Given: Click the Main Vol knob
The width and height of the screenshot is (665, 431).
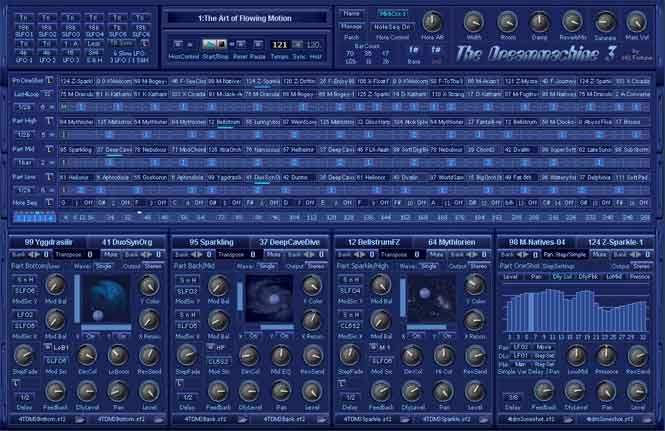Looking at the screenshot, I should tap(637, 22).
